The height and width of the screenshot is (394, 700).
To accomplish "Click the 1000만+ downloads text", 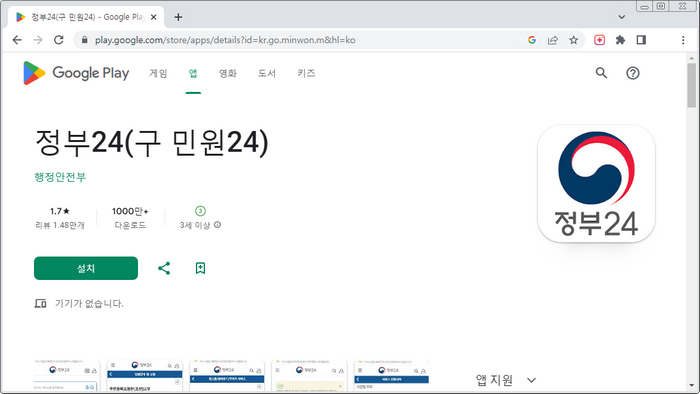I will tap(130, 211).
